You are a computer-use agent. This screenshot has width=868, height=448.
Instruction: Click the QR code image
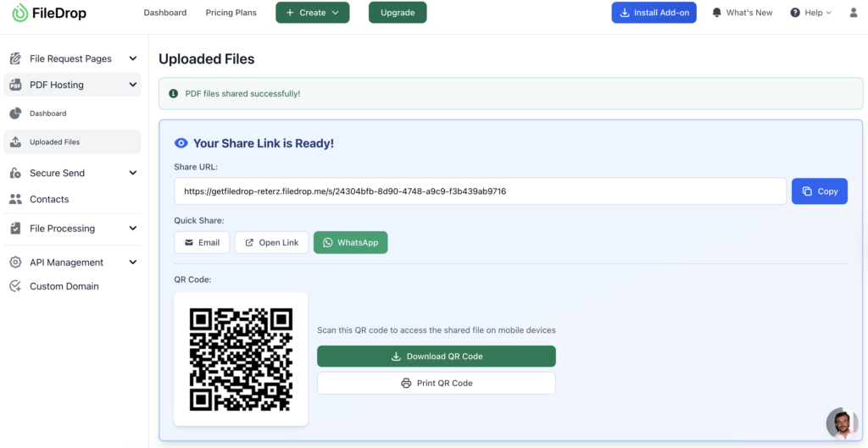[241, 360]
